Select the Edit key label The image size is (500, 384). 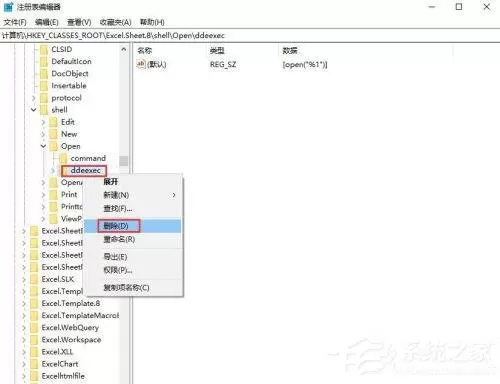(x=68, y=122)
